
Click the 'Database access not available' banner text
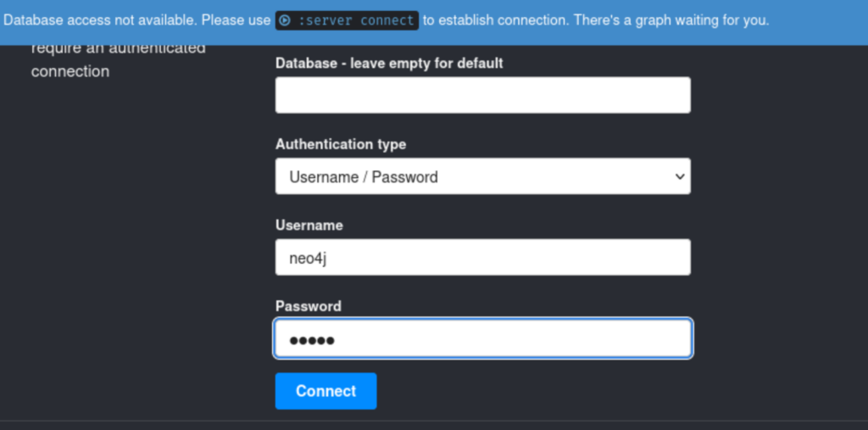pyautogui.click(x=99, y=20)
